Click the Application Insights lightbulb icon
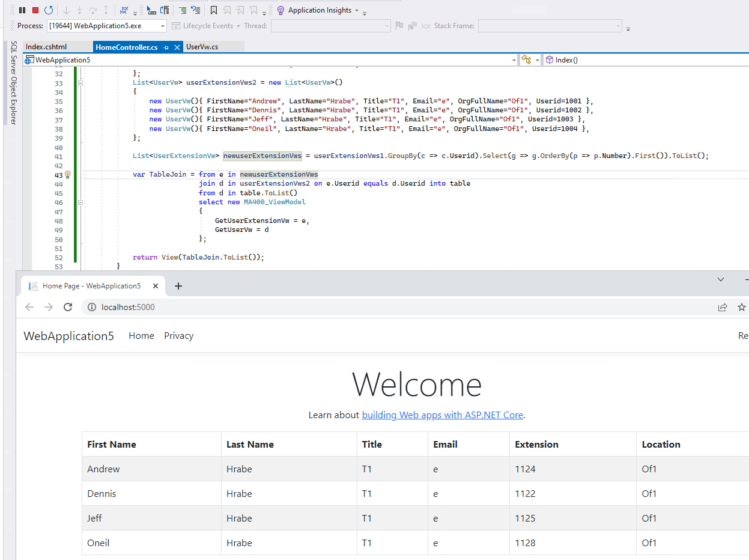The width and height of the screenshot is (749, 560). coord(280,10)
